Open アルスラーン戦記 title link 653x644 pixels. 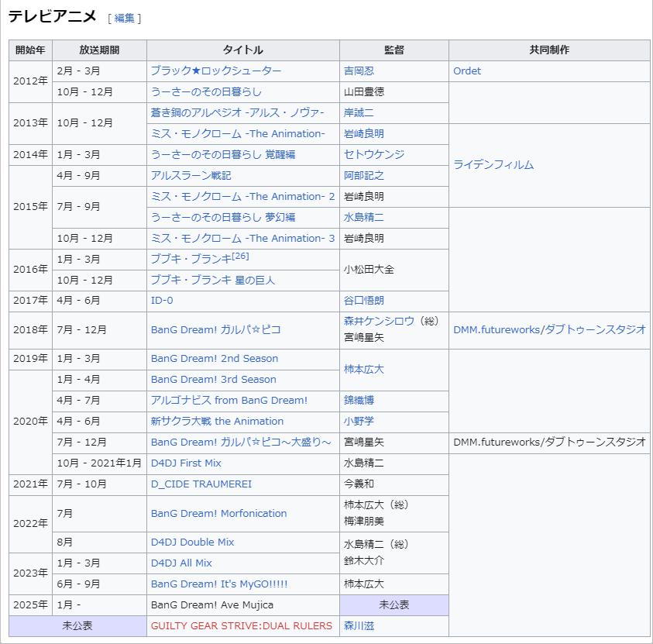(191, 175)
